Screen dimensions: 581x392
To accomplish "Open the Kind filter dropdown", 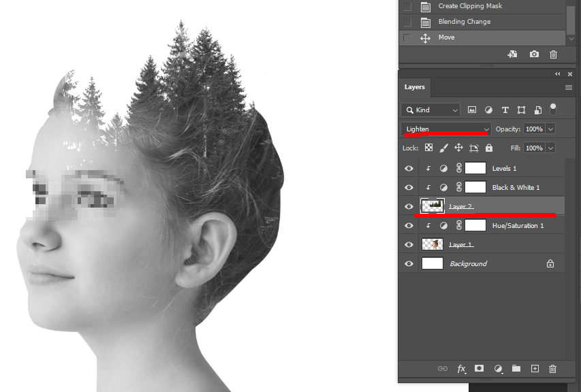I will (x=431, y=110).
